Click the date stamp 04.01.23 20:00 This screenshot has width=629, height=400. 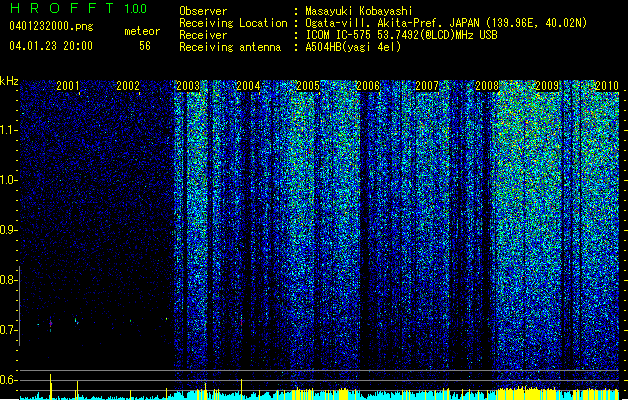[x=51, y=46]
